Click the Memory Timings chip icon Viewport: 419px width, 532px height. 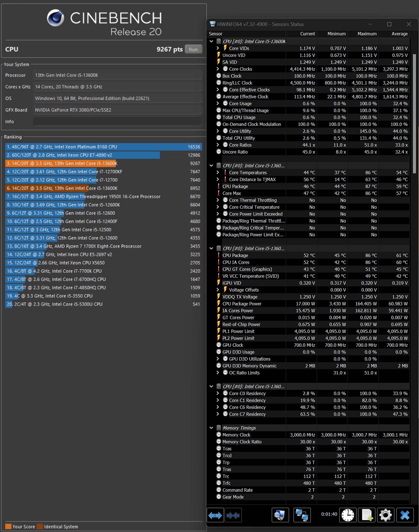219,428
